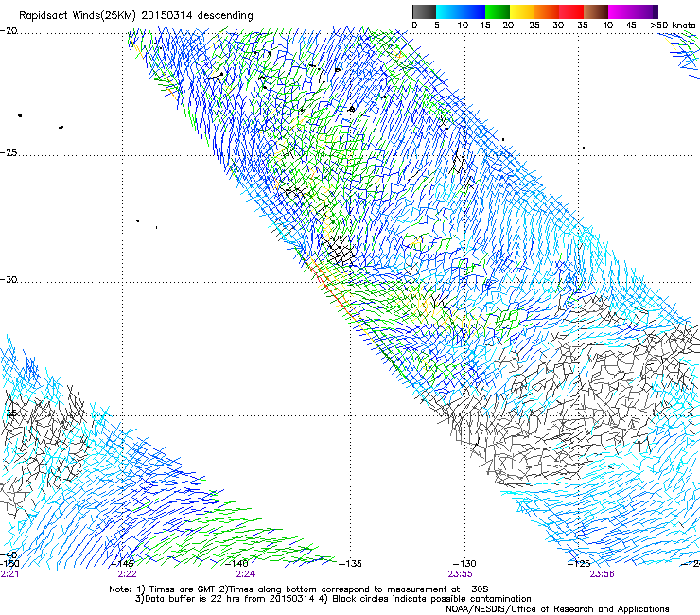Click the dark purple >50 knots color band
The width and height of the screenshot is (700, 615).
point(655,11)
